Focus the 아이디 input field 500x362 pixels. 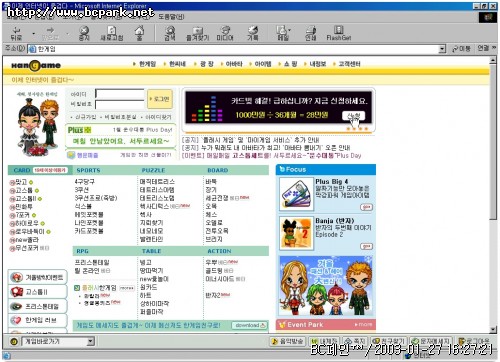tap(120, 94)
